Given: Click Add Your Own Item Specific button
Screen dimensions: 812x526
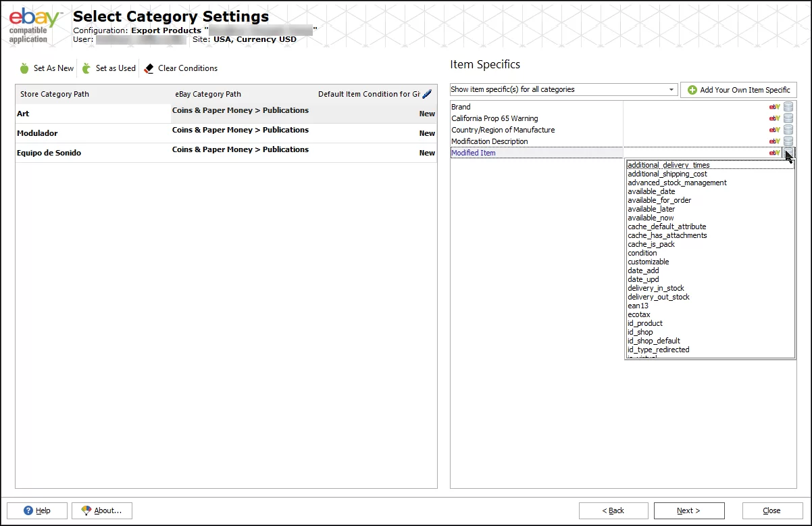Looking at the screenshot, I should 738,90.
